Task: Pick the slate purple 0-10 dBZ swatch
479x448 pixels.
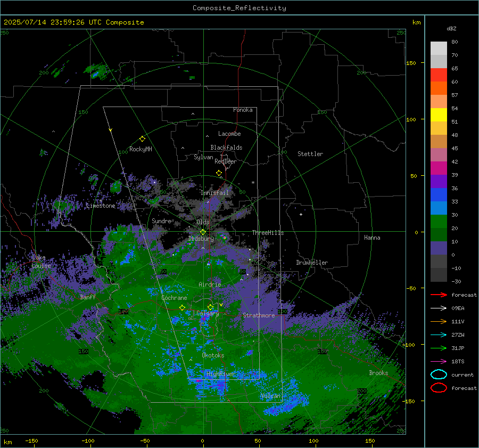Action: (x=439, y=248)
